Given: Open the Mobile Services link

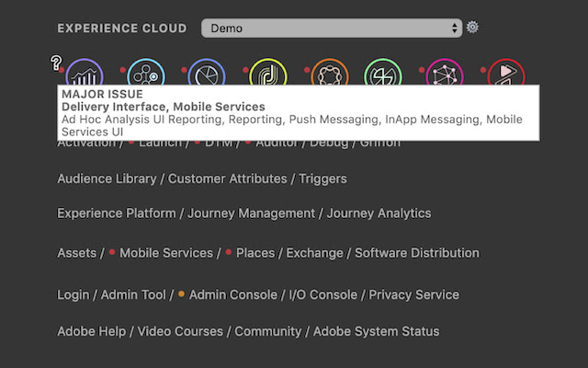Looking at the screenshot, I should (x=166, y=253).
